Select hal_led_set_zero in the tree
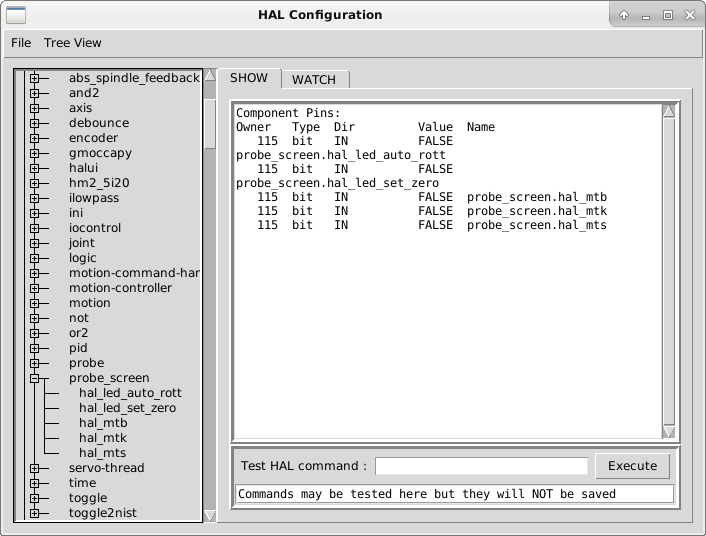 (127, 408)
